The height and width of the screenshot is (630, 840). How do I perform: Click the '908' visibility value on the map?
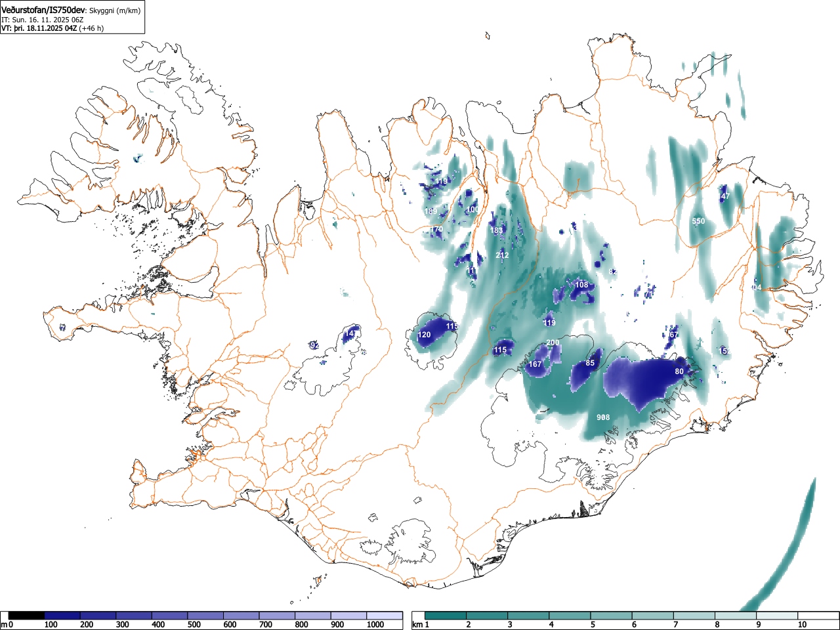(x=603, y=418)
